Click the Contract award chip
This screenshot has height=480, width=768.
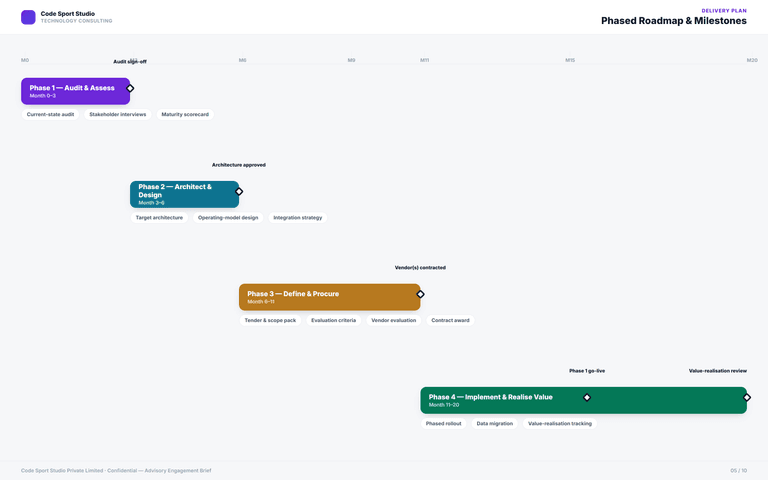coord(450,320)
